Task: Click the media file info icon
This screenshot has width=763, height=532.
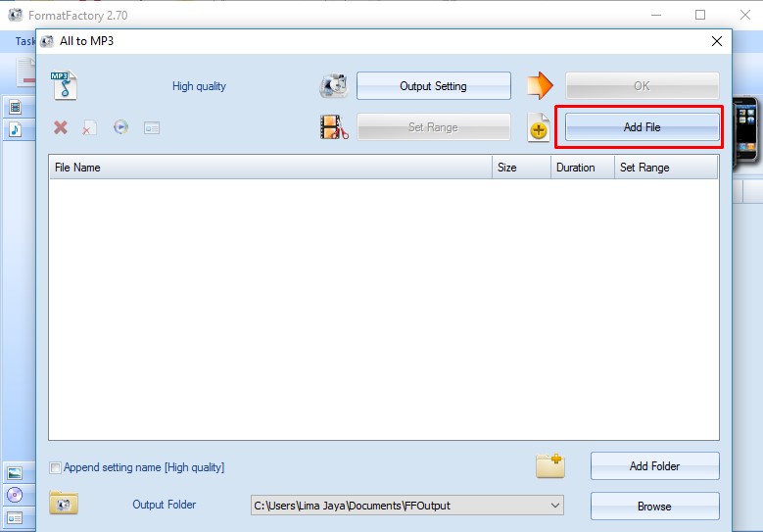Action: tap(152, 128)
